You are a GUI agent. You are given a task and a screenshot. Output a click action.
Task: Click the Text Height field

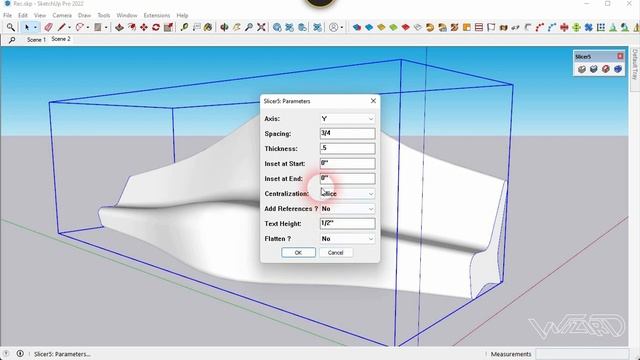tap(347, 223)
